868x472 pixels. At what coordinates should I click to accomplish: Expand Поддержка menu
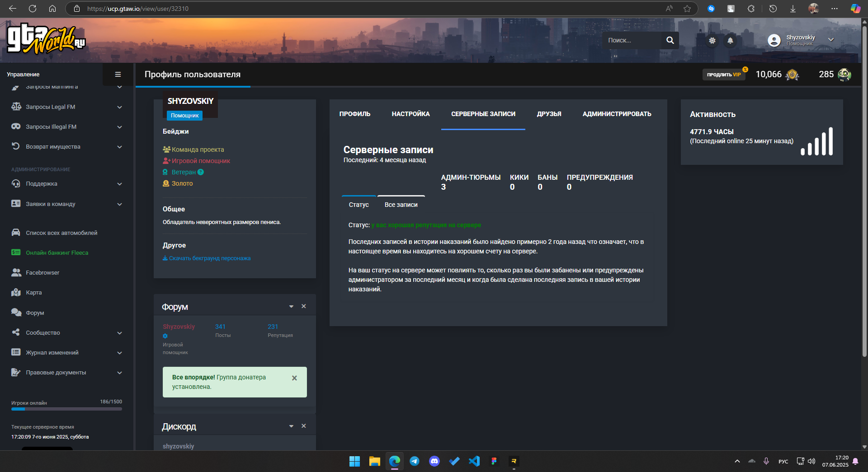pyautogui.click(x=119, y=184)
